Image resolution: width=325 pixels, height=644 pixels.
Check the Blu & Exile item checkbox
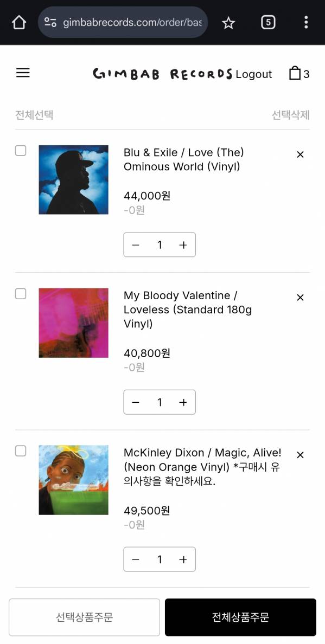click(x=21, y=151)
